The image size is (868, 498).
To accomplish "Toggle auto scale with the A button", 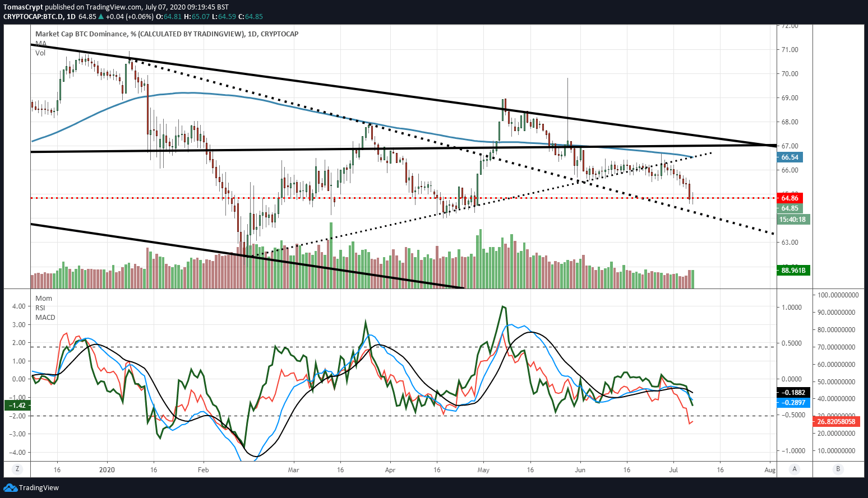I will point(794,469).
